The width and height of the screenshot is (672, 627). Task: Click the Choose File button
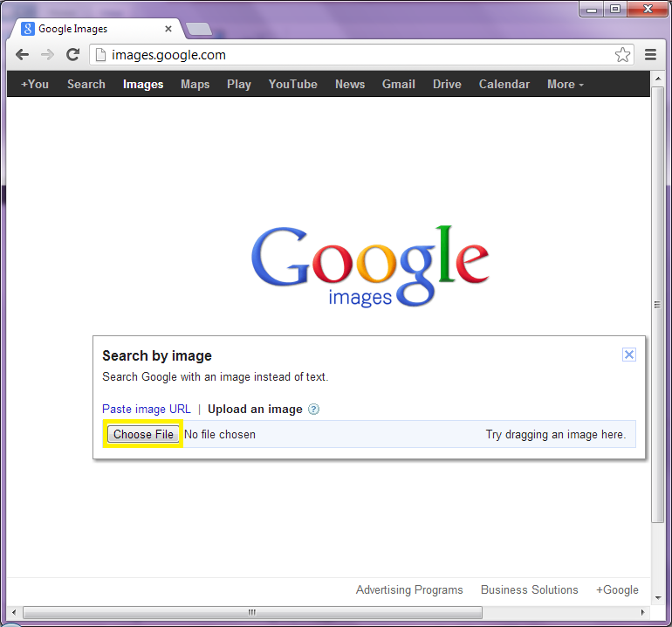click(x=143, y=434)
